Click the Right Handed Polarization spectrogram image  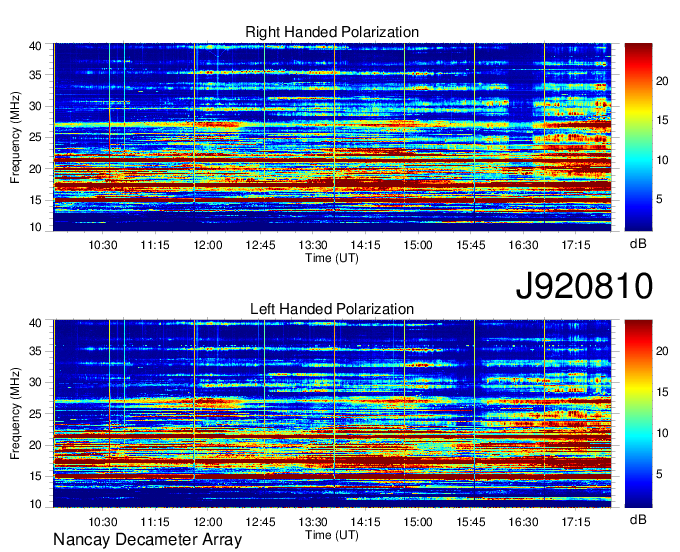332,137
